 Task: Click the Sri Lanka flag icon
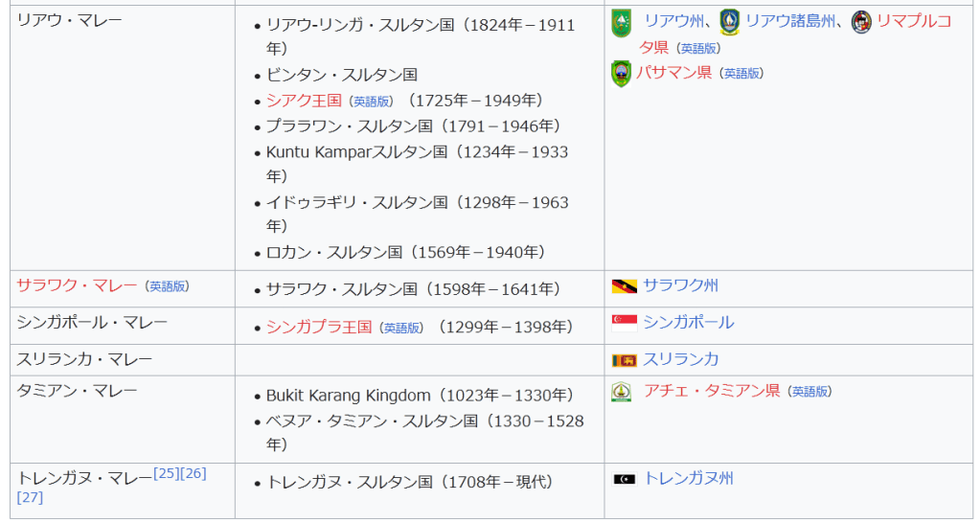pyautogui.click(x=625, y=360)
